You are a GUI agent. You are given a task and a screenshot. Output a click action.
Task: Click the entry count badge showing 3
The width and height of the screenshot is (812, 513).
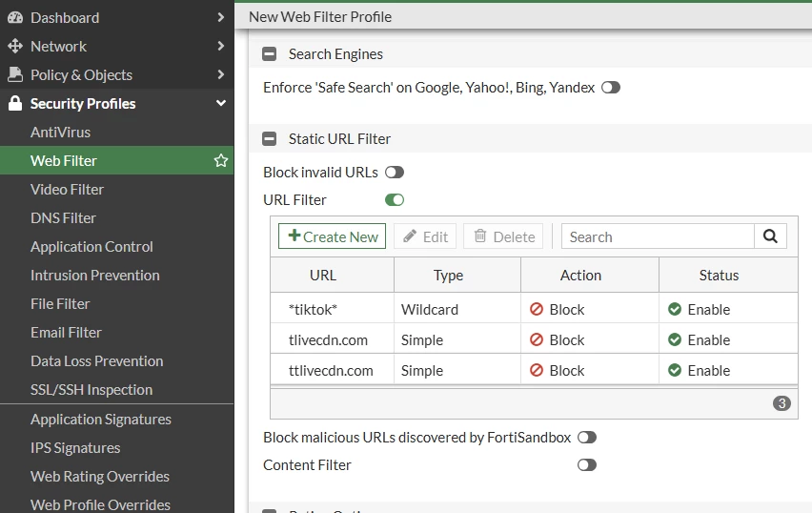[x=782, y=403]
